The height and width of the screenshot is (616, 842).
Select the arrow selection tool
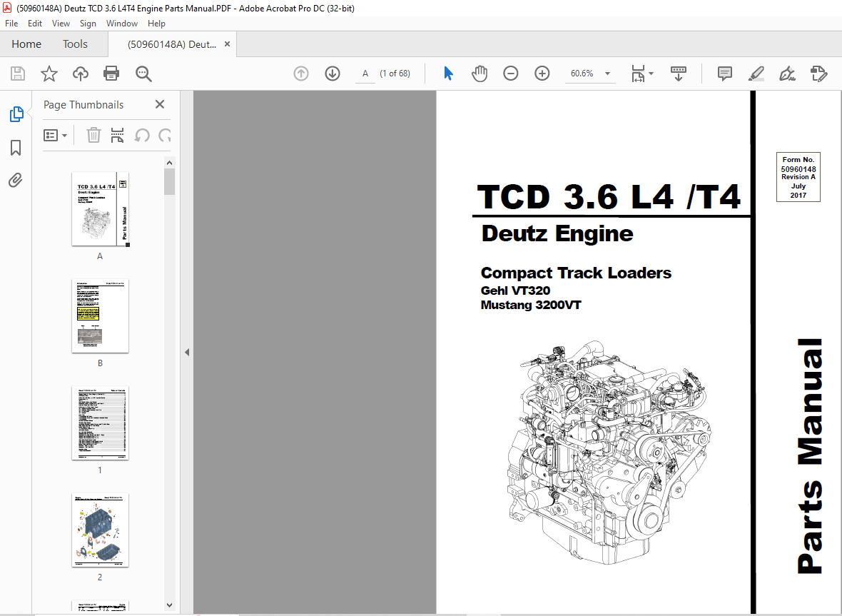[448, 74]
